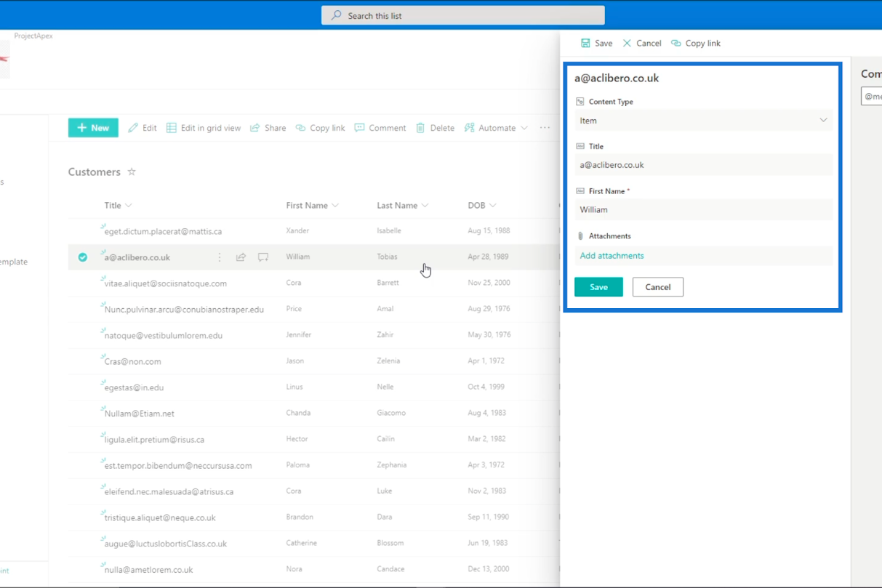Click first name cell Jennifer
Image resolution: width=882 pixels, height=588 pixels.
pos(299,335)
